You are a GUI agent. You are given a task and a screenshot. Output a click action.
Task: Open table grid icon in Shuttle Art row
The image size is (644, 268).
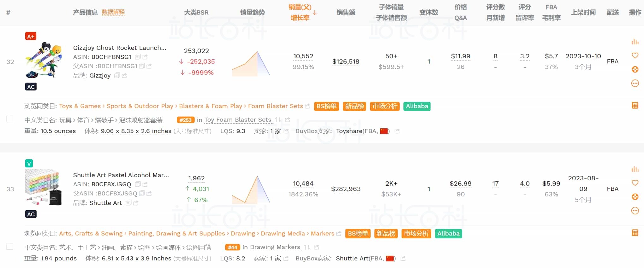pyautogui.click(x=635, y=233)
